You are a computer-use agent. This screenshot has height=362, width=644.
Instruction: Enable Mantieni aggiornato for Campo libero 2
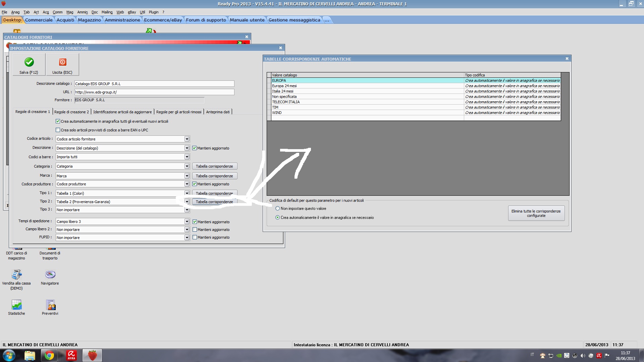195,230
